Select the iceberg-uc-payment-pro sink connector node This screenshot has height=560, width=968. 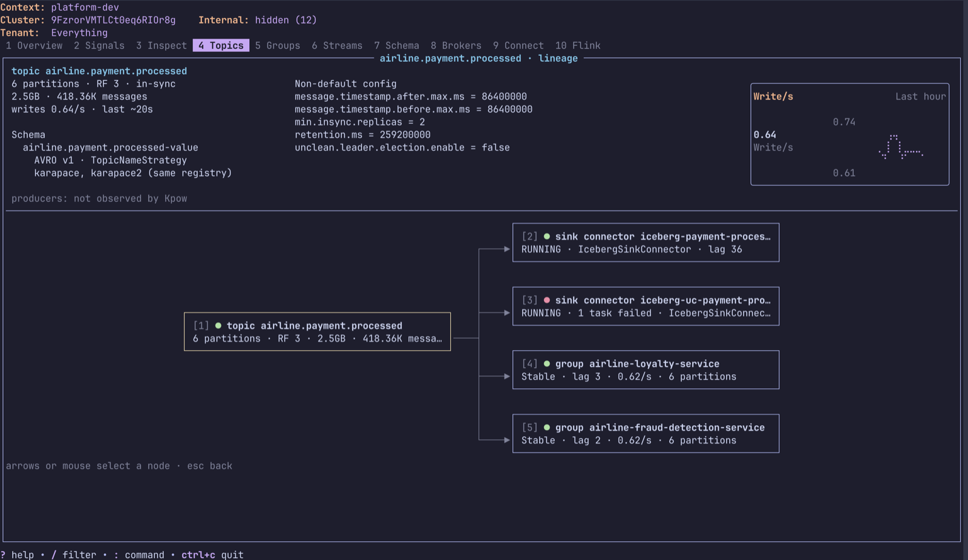coord(646,306)
